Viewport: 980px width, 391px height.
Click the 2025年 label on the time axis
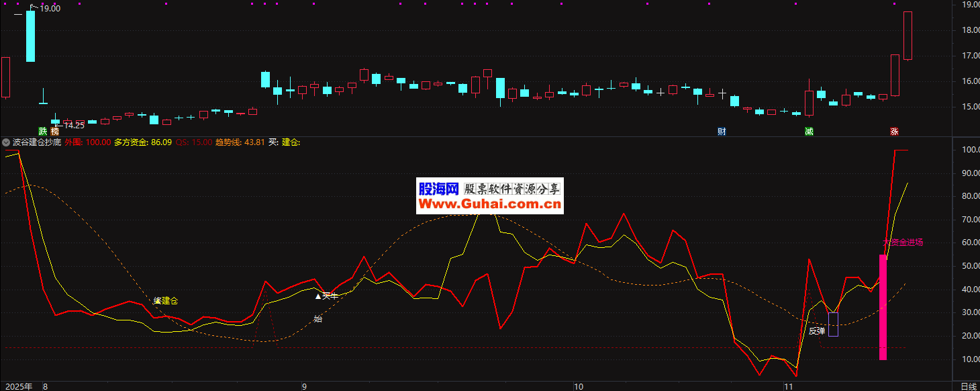coord(17,386)
